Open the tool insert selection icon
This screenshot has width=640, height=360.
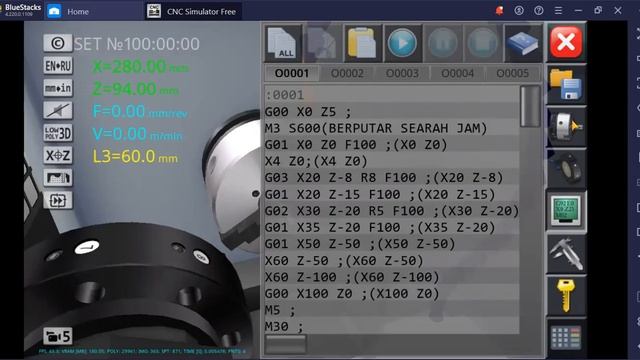click(x=566, y=169)
